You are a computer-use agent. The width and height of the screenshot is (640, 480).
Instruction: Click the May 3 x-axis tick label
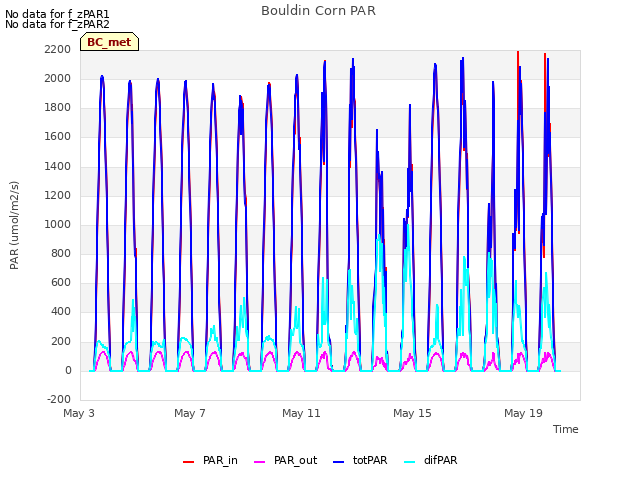pyautogui.click(x=79, y=413)
